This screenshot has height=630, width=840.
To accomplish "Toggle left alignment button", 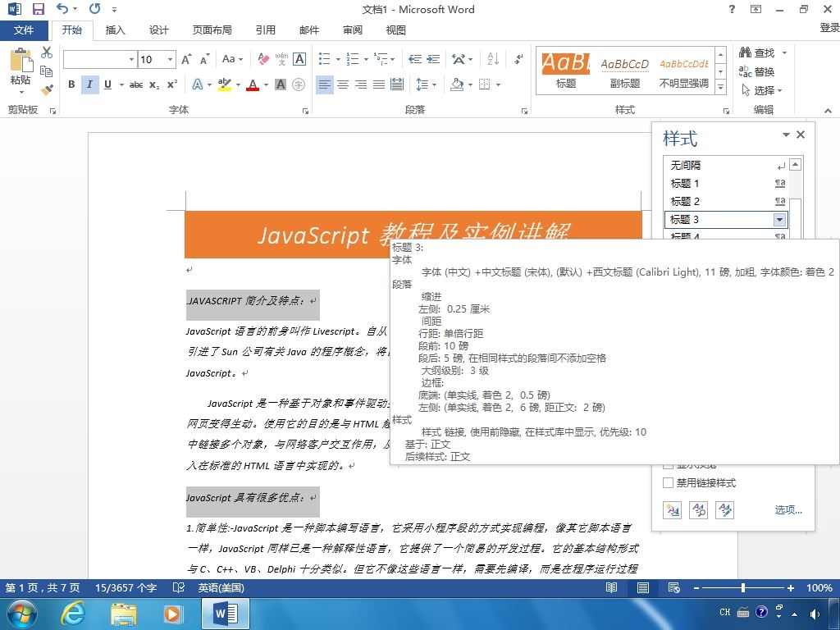I will tap(324, 84).
